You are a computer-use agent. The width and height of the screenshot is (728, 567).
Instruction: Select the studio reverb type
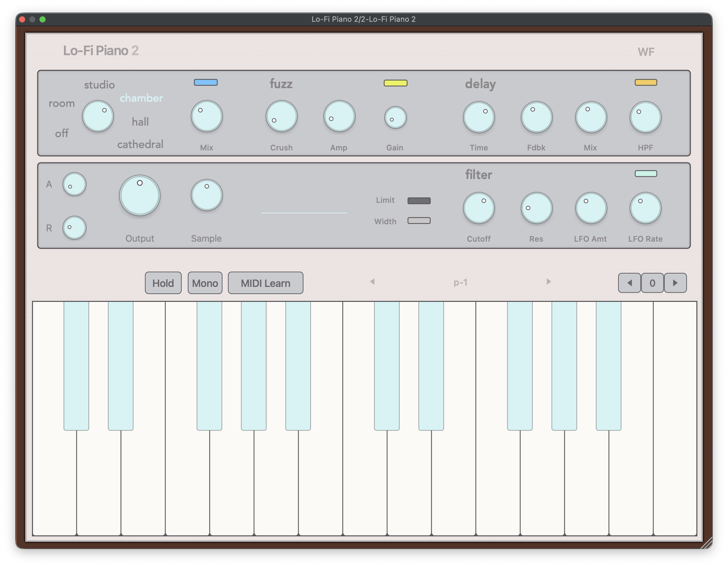tap(99, 85)
